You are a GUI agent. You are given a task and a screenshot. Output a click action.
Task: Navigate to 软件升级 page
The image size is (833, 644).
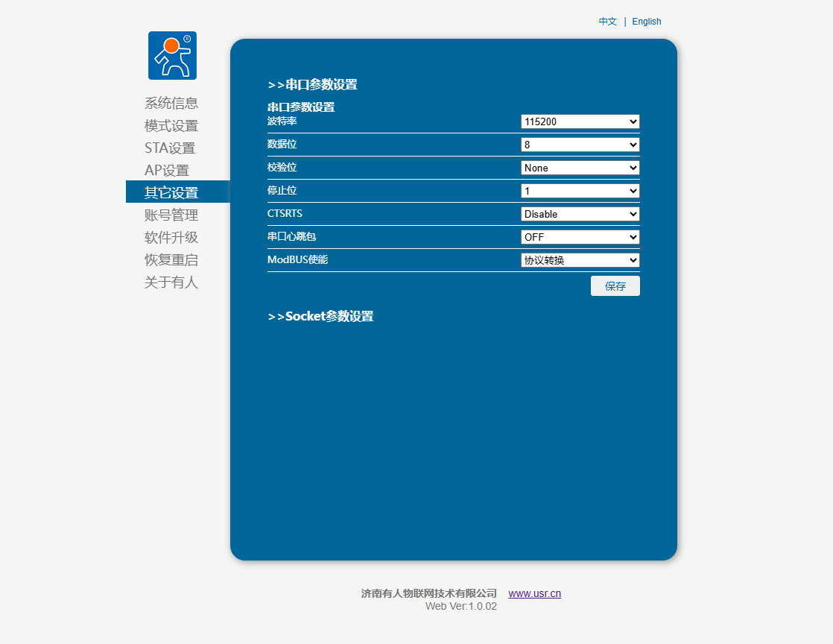[171, 238]
